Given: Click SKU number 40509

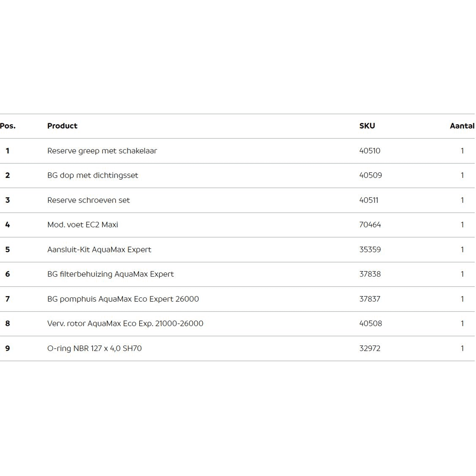Looking at the screenshot, I should point(370,175).
